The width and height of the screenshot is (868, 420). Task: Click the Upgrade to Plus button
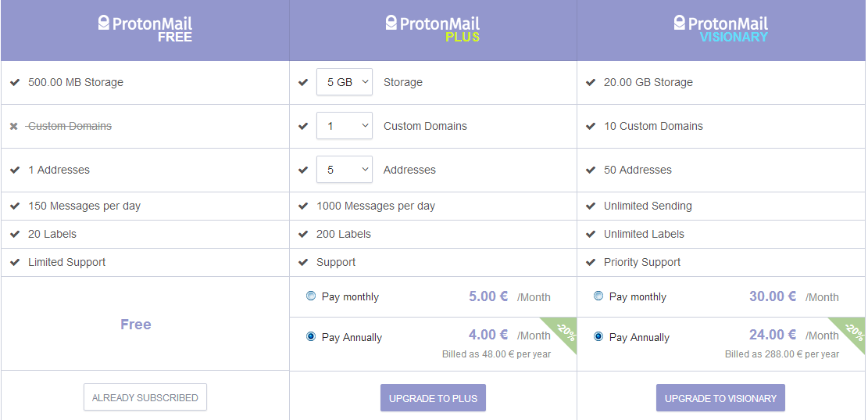coord(434,397)
